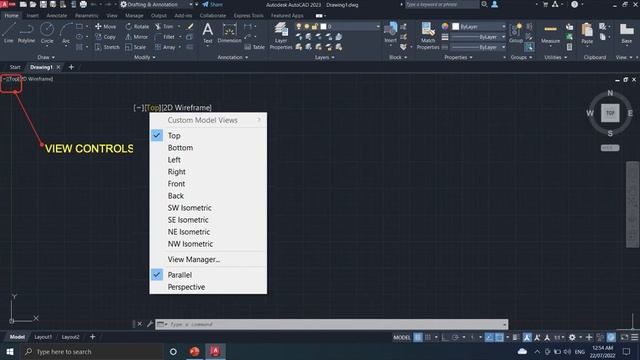Open the layer selection dropdown

click(x=378, y=27)
